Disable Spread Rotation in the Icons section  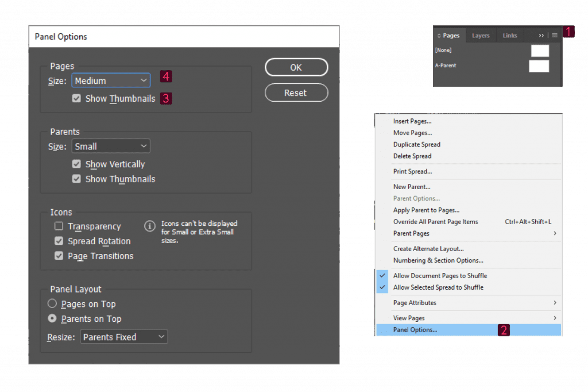point(58,241)
